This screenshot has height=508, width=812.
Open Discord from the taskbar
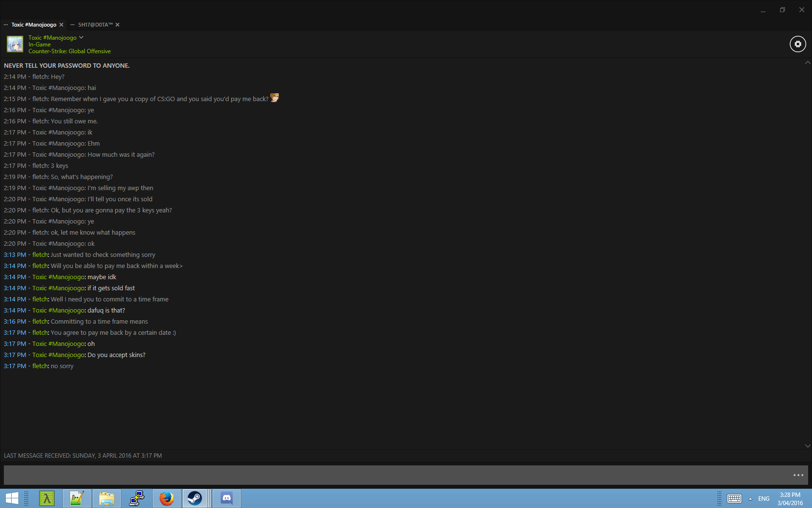[x=227, y=498]
